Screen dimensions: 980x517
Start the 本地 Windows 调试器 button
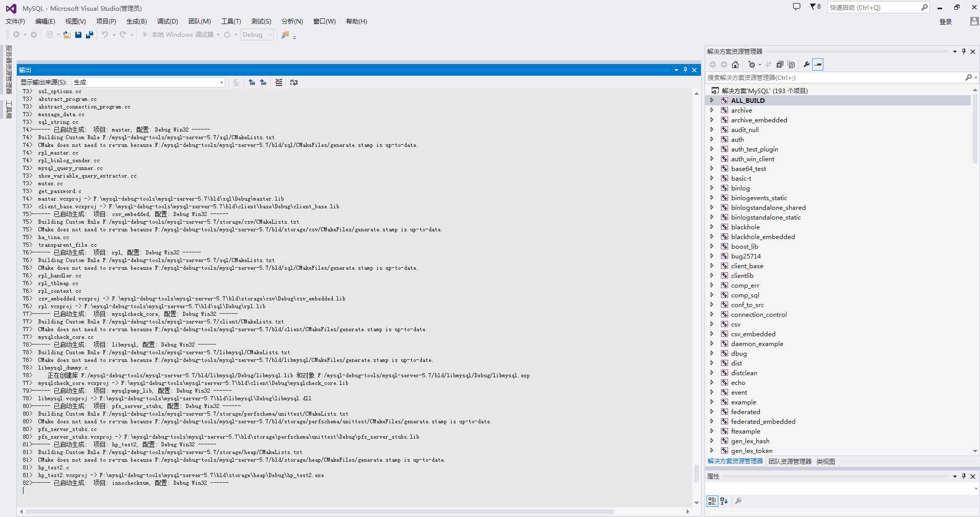(x=178, y=35)
